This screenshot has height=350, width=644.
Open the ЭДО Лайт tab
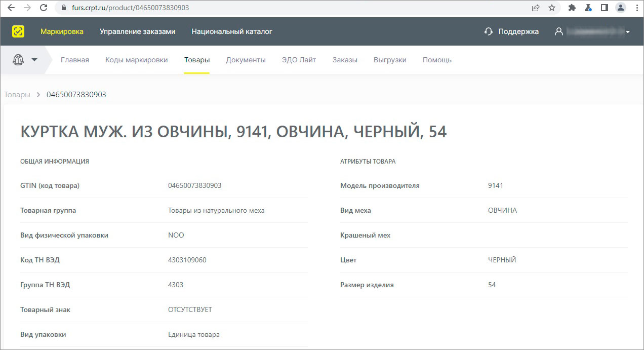click(299, 60)
